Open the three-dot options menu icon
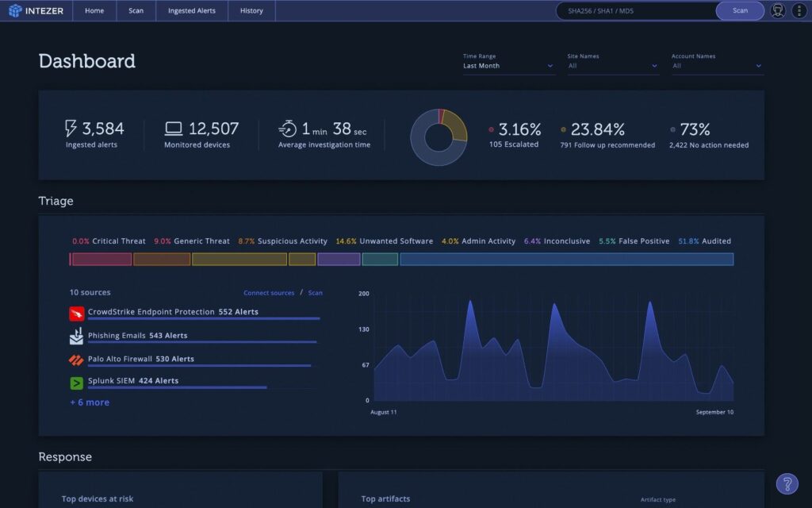Image resolution: width=812 pixels, height=508 pixels. pos(799,10)
